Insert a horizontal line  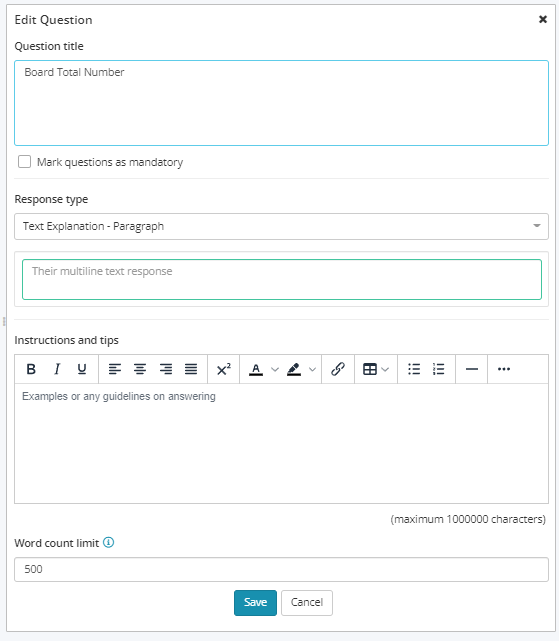click(471, 369)
